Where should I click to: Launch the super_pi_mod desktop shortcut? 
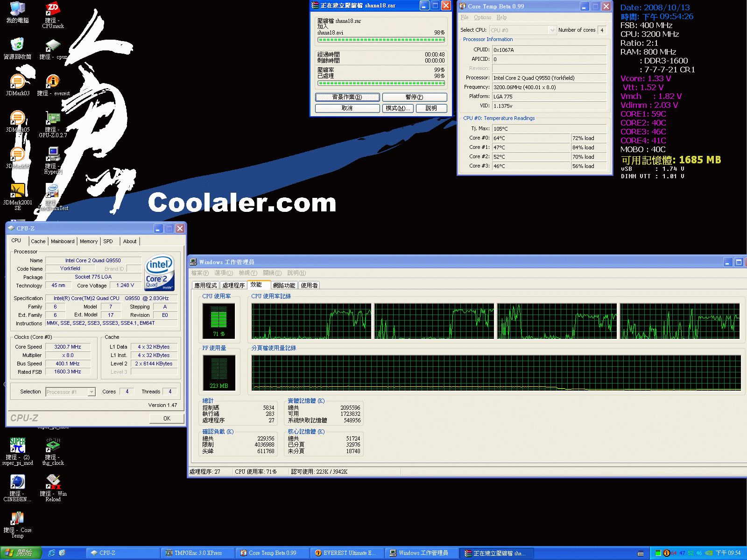click(17, 451)
